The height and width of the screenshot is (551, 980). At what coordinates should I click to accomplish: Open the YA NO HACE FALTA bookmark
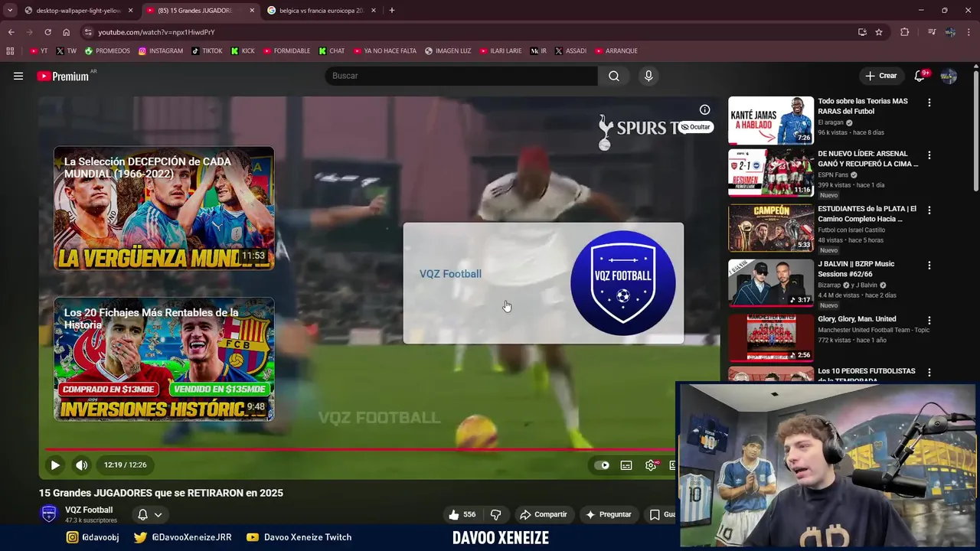384,51
